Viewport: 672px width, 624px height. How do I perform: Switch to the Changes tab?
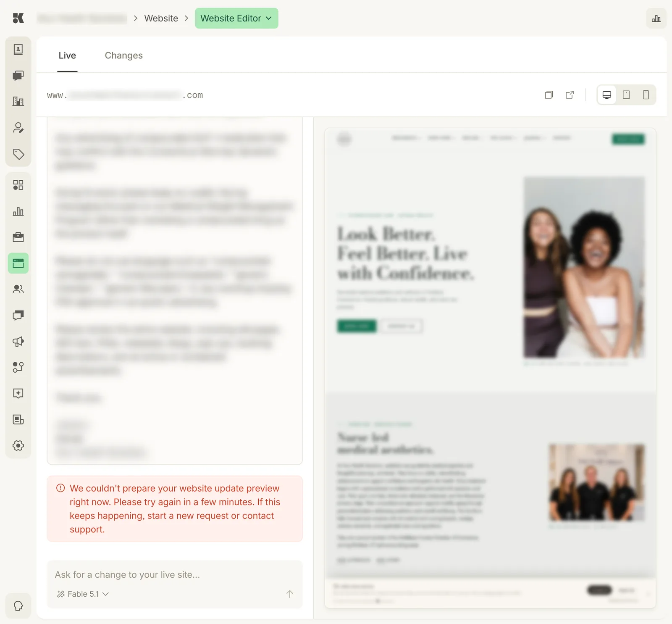(x=124, y=55)
